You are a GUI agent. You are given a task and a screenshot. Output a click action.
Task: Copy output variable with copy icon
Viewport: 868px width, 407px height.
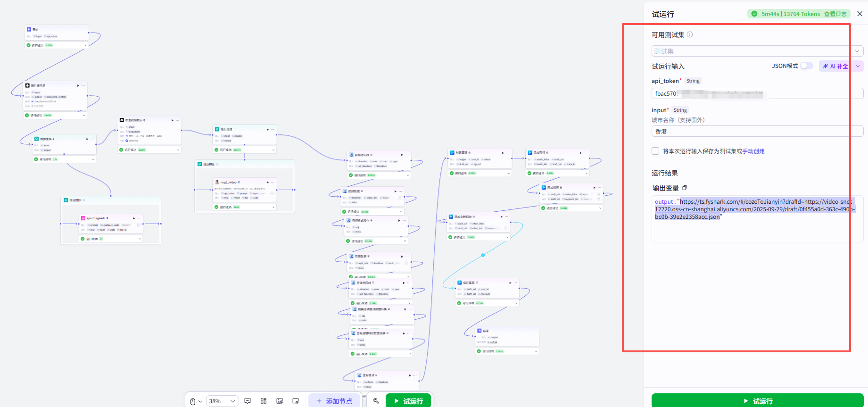[685, 188]
